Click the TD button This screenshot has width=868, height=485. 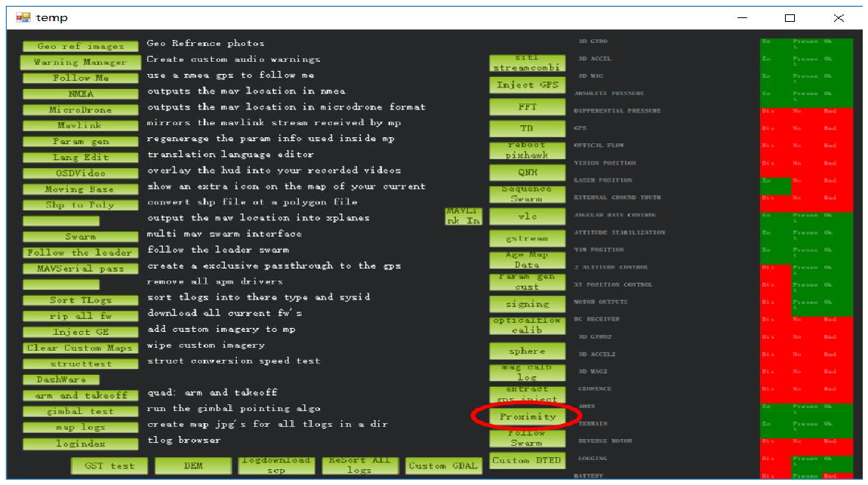coord(527,128)
